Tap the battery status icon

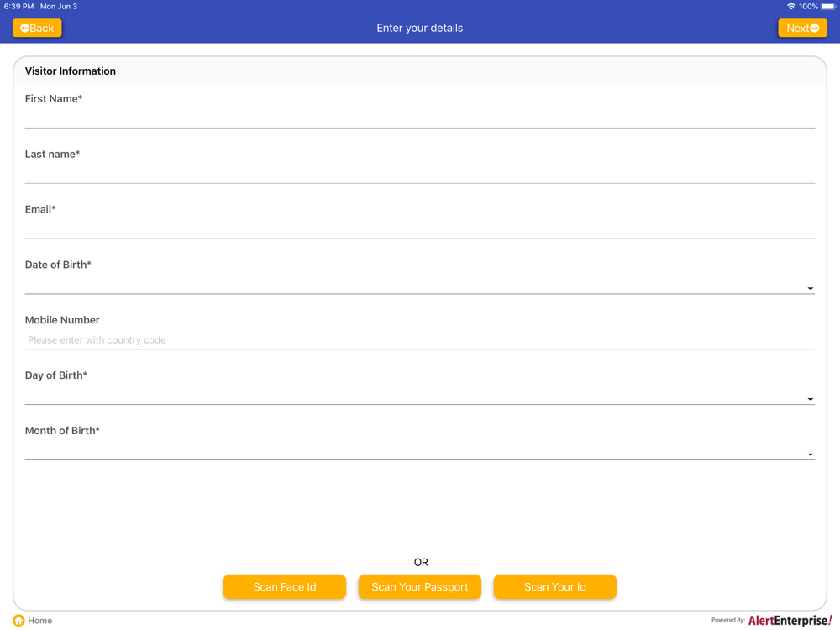point(828,7)
